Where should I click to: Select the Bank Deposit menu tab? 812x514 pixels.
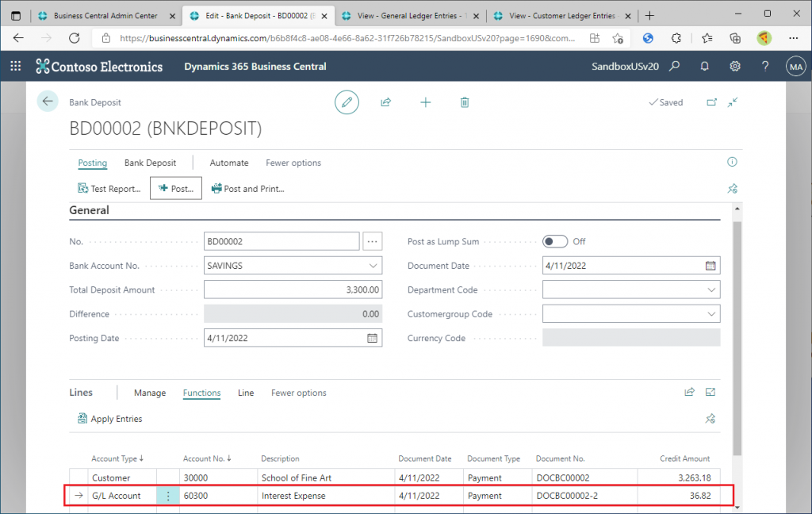coord(150,163)
